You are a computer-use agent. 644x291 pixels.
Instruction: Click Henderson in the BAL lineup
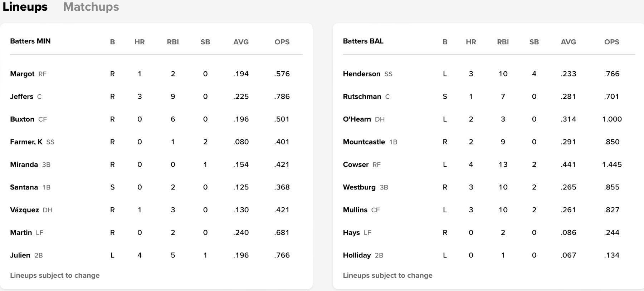click(x=361, y=74)
